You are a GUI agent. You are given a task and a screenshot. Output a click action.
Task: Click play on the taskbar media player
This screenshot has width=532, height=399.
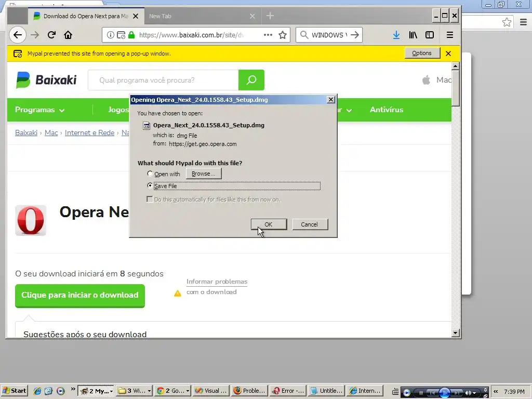tap(445, 393)
